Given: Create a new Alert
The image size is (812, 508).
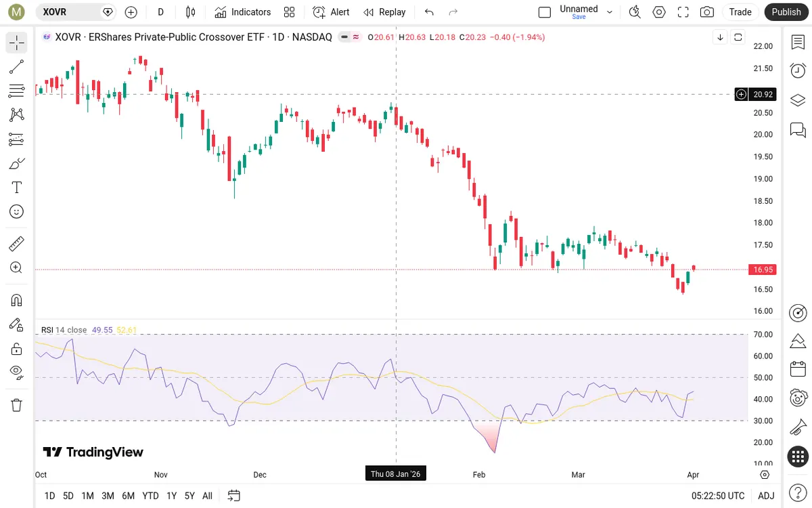Looking at the screenshot, I should coord(331,12).
